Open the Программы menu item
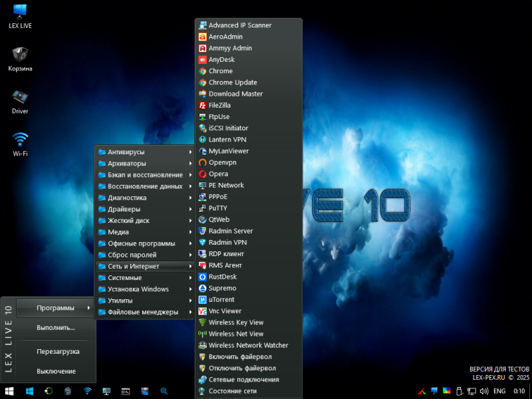This screenshot has height=399, width=532. click(56, 307)
